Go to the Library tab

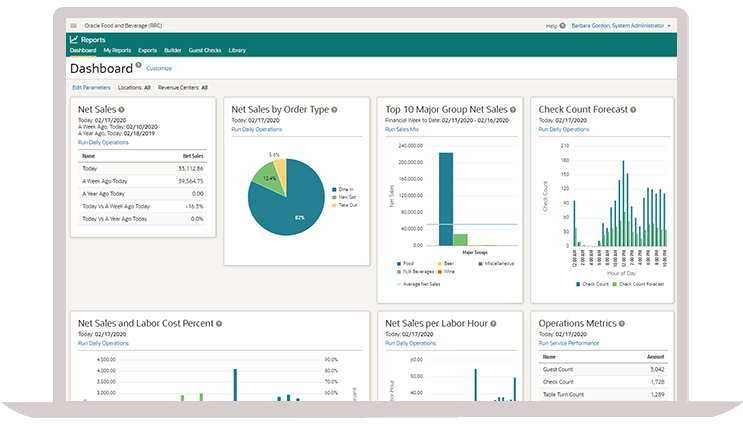tap(237, 50)
